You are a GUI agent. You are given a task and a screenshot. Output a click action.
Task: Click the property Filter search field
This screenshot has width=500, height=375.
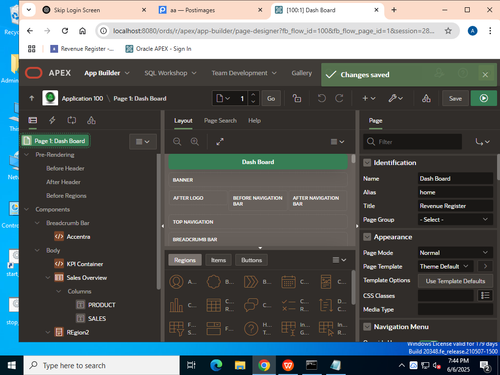click(x=413, y=142)
